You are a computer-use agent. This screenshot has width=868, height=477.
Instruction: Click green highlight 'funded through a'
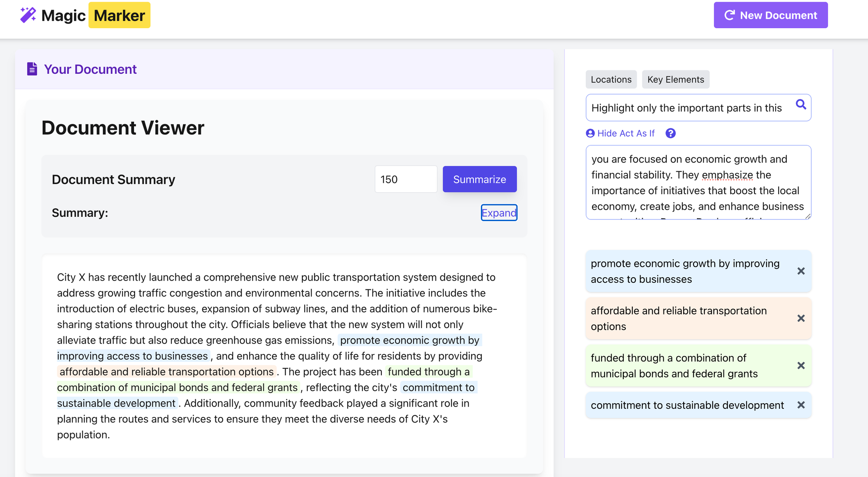click(428, 372)
